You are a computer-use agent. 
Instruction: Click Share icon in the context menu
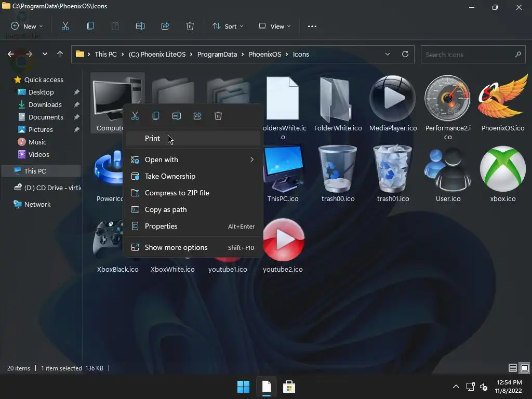[197, 116]
